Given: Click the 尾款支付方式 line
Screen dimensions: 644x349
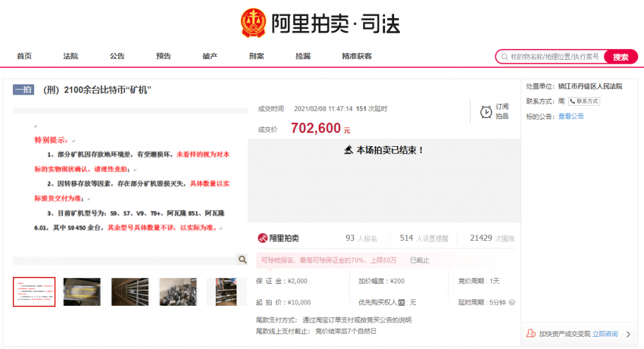Looking at the screenshot, I should (x=334, y=320).
